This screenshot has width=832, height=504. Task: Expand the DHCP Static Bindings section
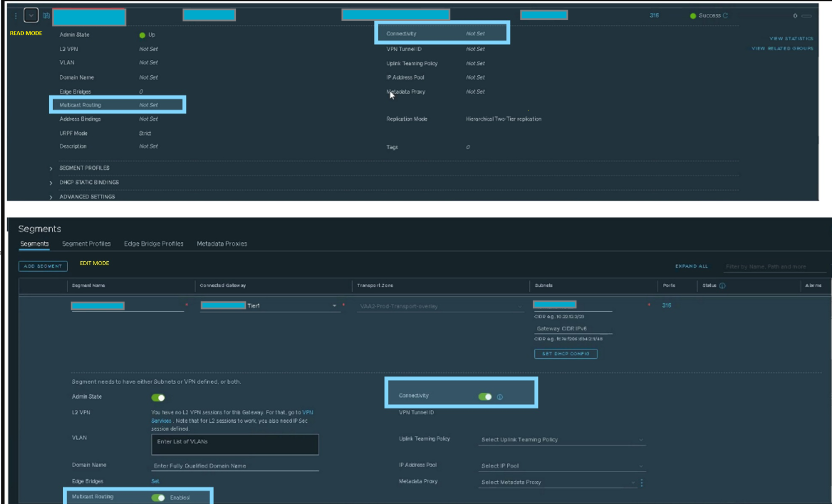(51, 183)
